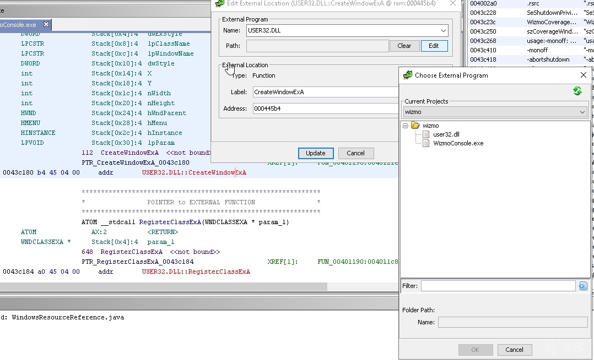Viewport: 594px width, 364px height.
Task: Click address 0043c184 in listing
Action: (18, 271)
